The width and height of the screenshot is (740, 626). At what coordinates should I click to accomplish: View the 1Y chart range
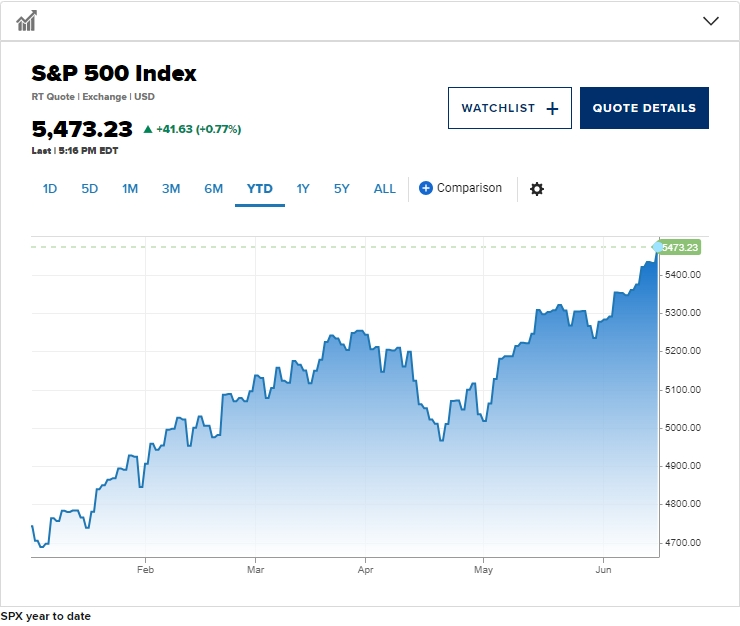click(303, 188)
